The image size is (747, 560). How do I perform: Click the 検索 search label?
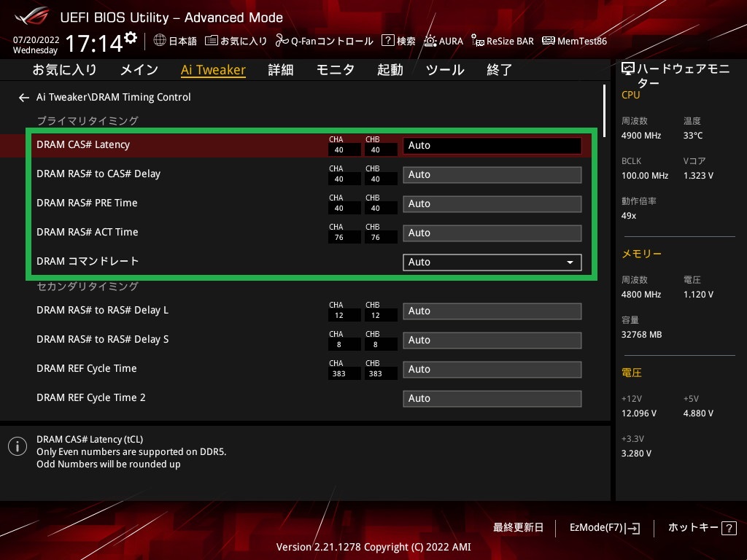coord(406,41)
